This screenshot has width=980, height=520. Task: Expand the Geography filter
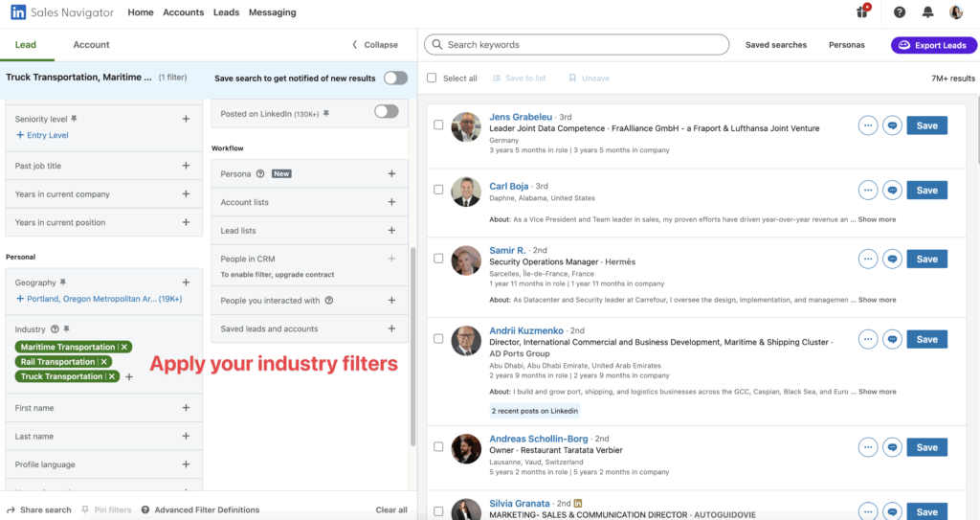[186, 283]
